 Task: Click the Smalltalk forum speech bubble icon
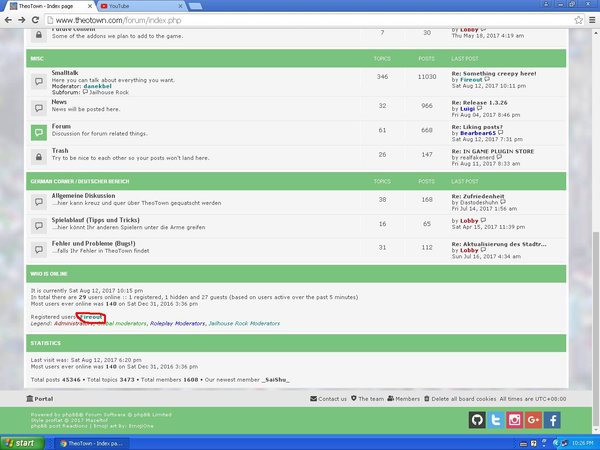(x=39, y=82)
